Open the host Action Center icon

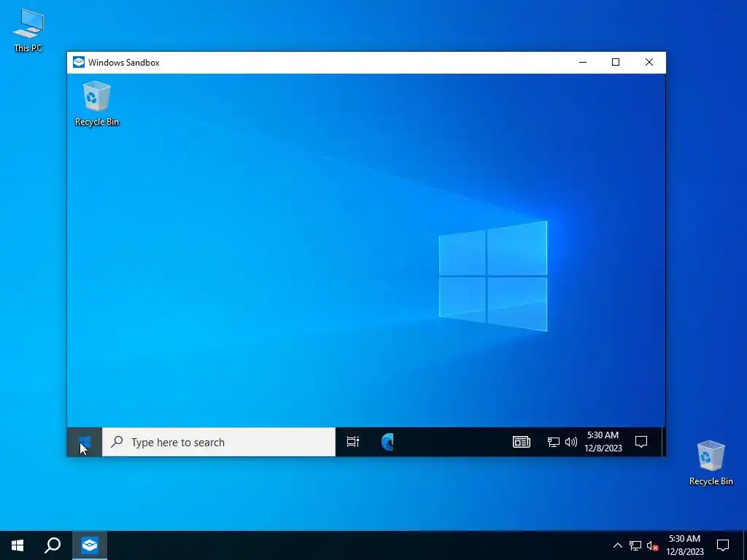tap(723, 545)
